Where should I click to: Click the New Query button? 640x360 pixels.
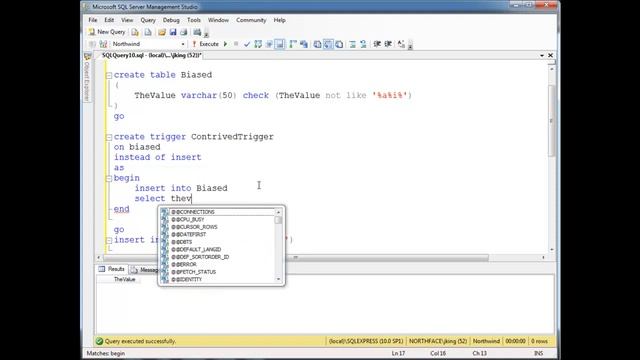click(107, 32)
